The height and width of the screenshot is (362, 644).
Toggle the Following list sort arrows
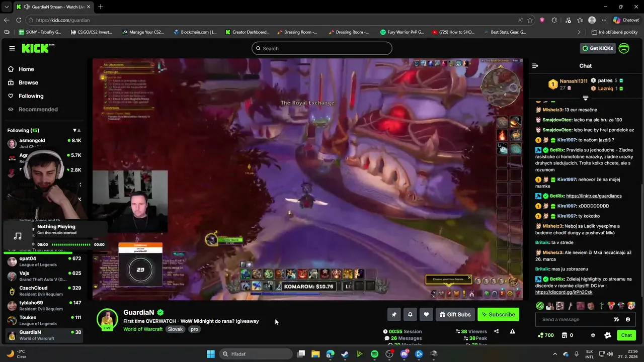tap(76, 130)
